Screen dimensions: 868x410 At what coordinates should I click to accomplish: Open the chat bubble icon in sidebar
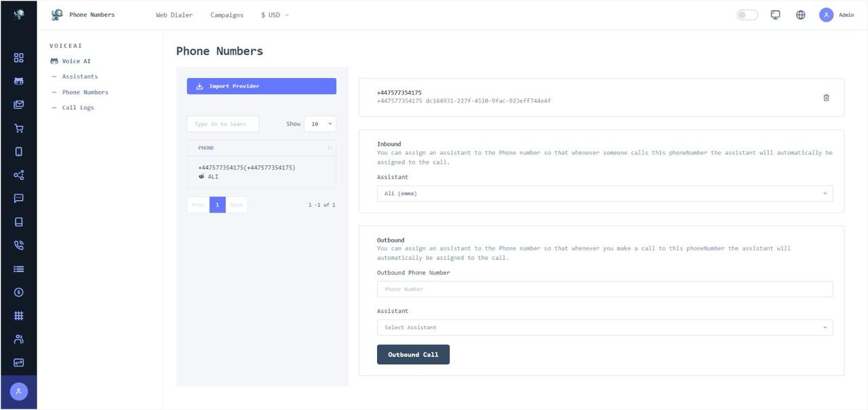18,198
